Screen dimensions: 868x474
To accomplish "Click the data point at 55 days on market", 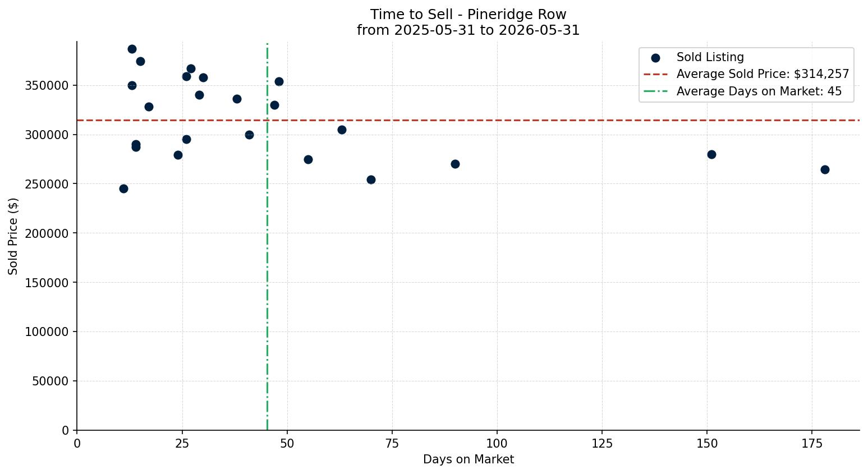I will 308,159.
